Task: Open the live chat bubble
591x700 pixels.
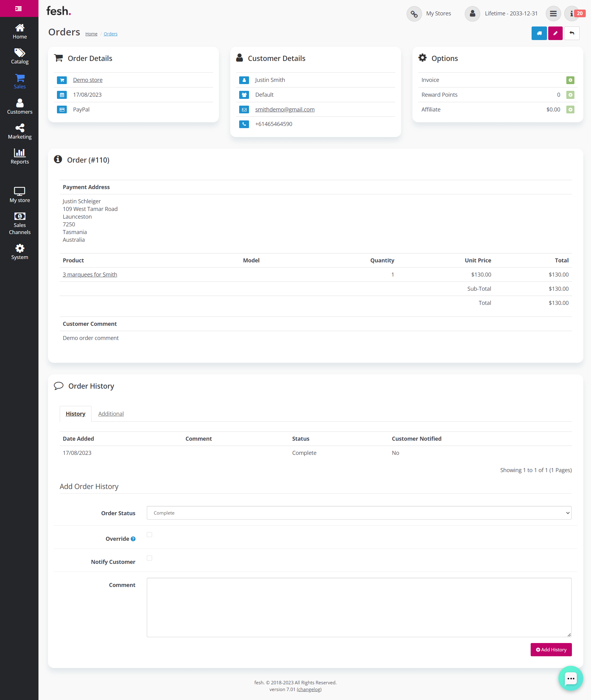Action: 570,678
